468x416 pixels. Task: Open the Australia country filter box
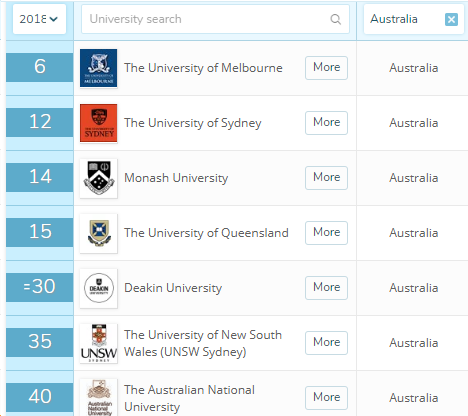(414, 19)
